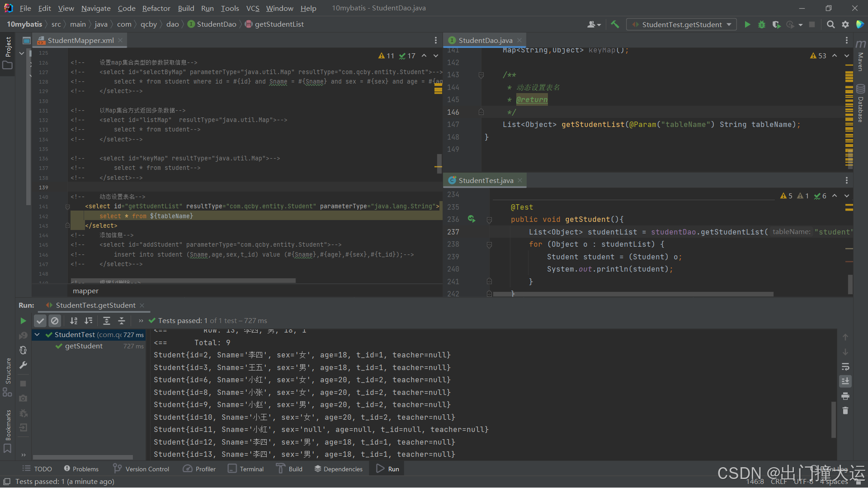Image resolution: width=868 pixels, height=488 pixels.
Task: Click run gutter icon next to getStudent method
Action: (472, 219)
